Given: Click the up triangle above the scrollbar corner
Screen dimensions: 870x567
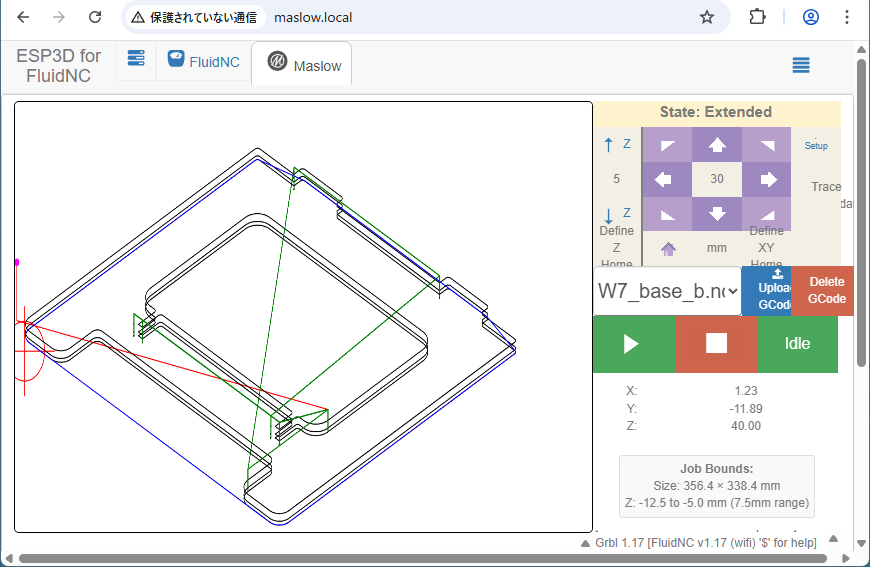Looking at the screenshot, I should [x=833, y=539].
